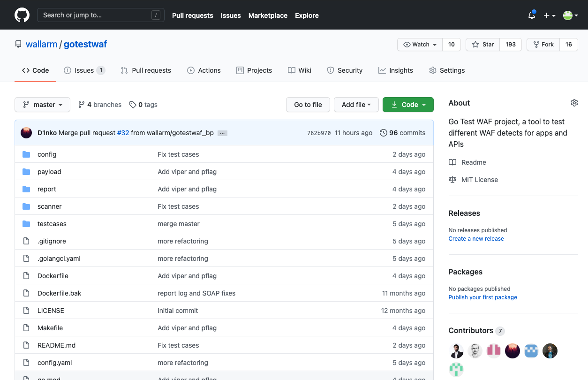This screenshot has width=588, height=380.
Task: Expand commit message ellipsis button
Action: [223, 133]
